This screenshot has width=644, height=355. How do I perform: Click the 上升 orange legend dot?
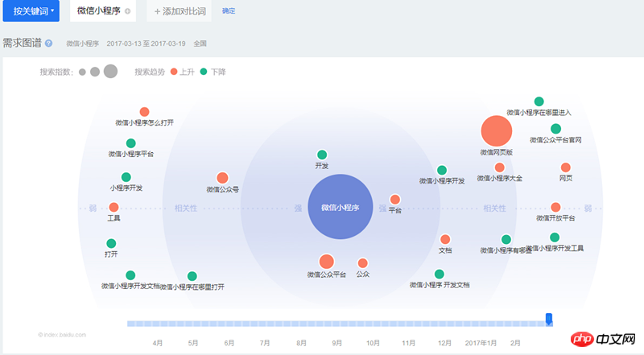click(x=174, y=72)
